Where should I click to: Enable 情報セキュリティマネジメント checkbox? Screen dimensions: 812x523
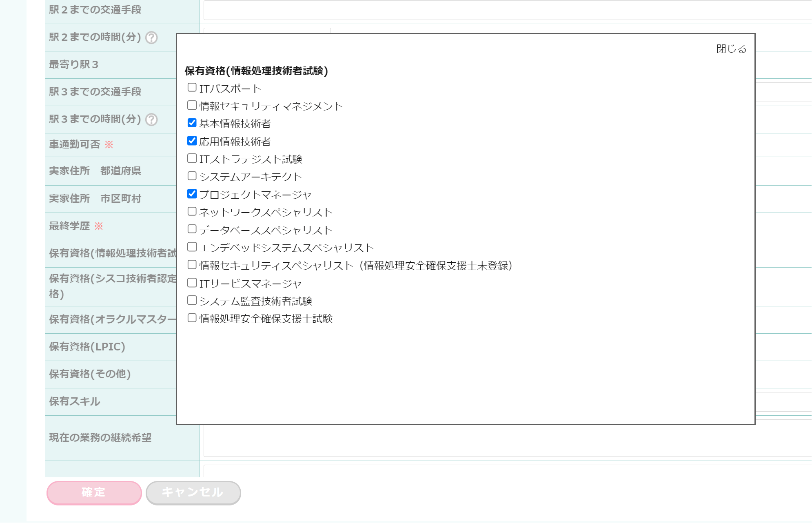click(192, 105)
